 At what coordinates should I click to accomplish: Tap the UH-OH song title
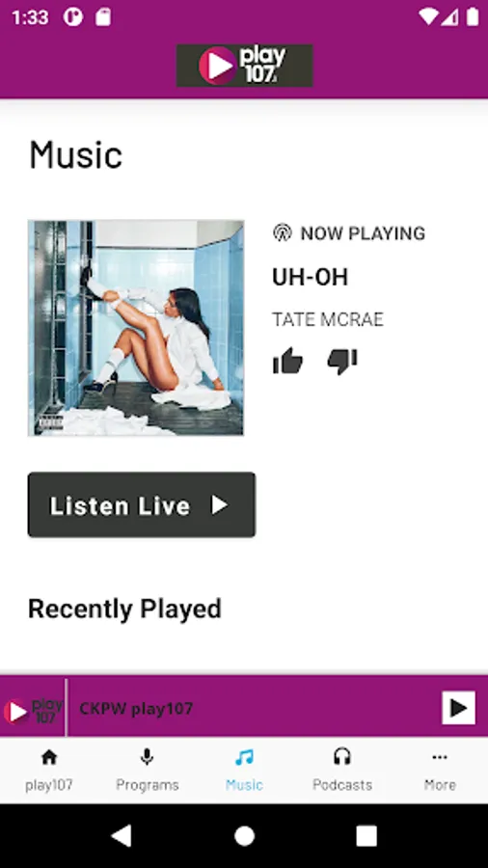pyautogui.click(x=310, y=277)
